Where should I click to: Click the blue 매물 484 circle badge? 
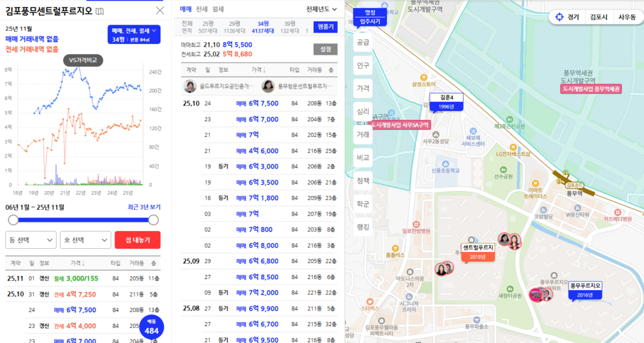pyautogui.click(x=152, y=327)
